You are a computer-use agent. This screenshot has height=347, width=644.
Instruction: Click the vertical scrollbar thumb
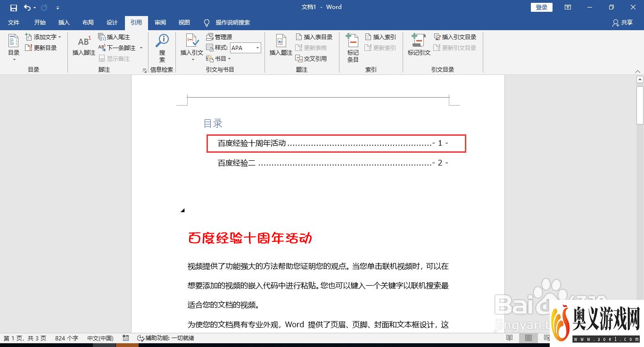tap(640, 104)
